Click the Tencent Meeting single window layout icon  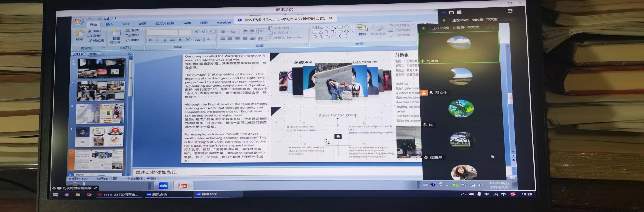coord(451,12)
